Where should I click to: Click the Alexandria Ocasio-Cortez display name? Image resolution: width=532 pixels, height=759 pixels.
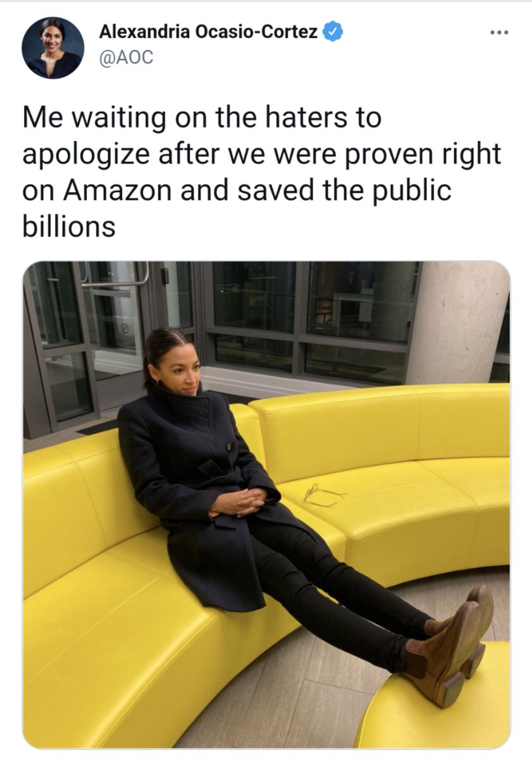209,32
